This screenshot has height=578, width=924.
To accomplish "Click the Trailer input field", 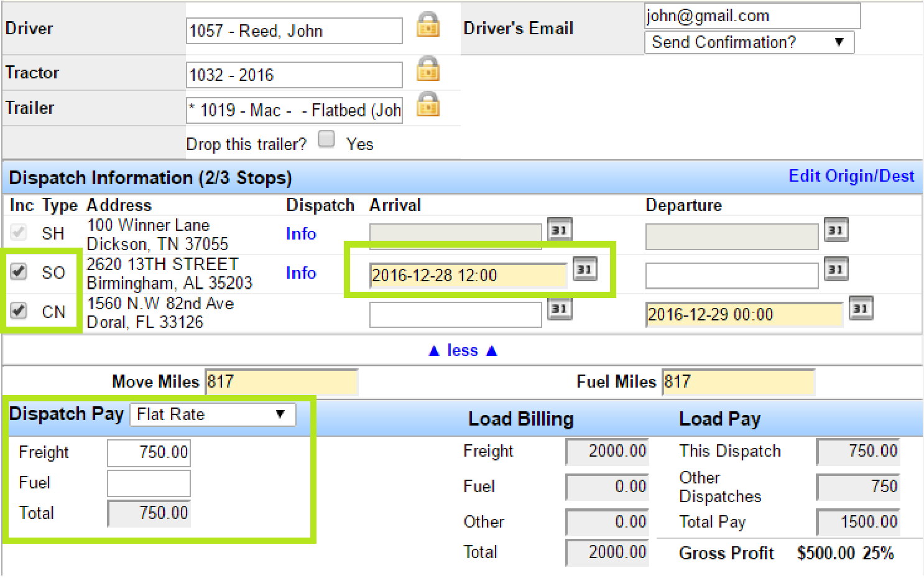I will pyautogui.click(x=294, y=111).
